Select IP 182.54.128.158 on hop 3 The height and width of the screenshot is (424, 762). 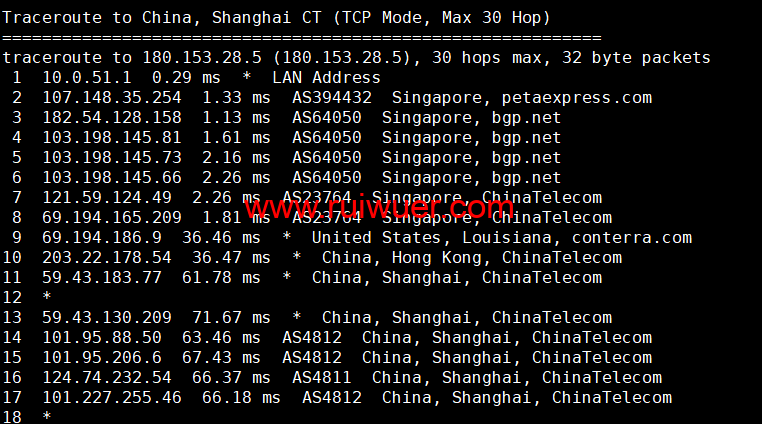[x=112, y=118]
